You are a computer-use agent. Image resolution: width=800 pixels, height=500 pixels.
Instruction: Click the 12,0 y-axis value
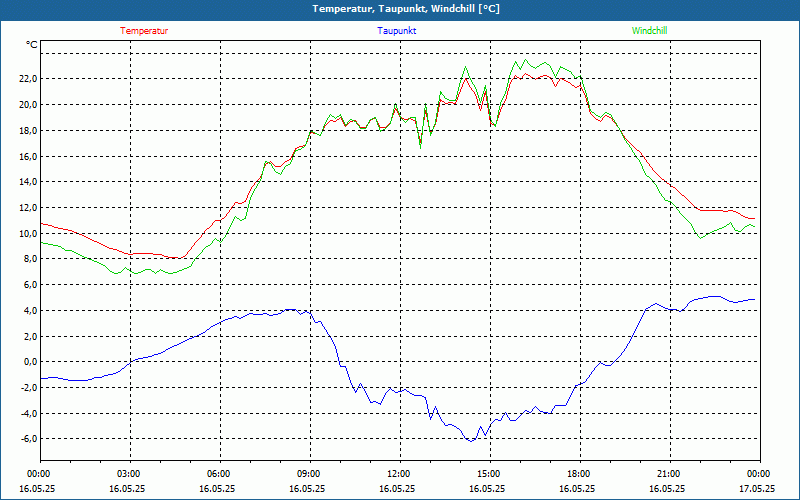coord(28,208)
